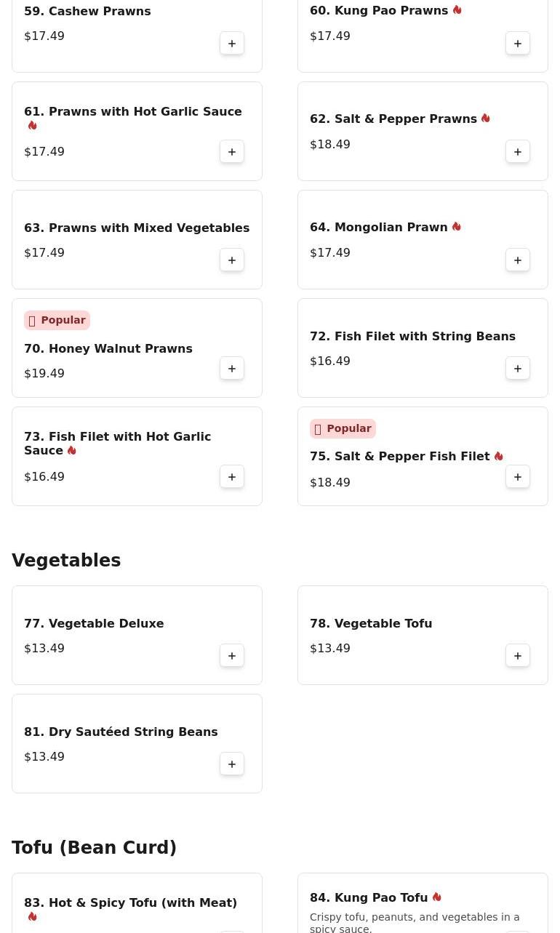Click spicy flame icon next to Mongolian Prawn
This screenshot has height=933, width=560.
click(x=457, y=227)
